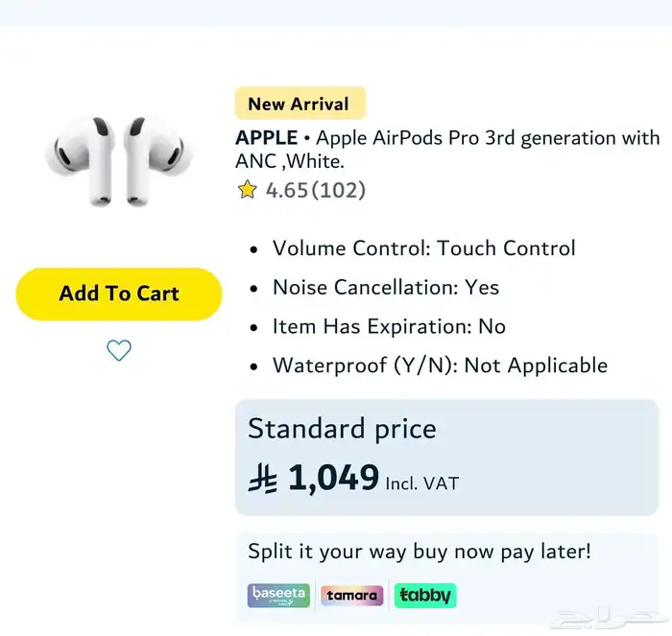Click the Item Has Expiration: No spec
This screenshot has width=672, height=636.
tap(389, 326)
